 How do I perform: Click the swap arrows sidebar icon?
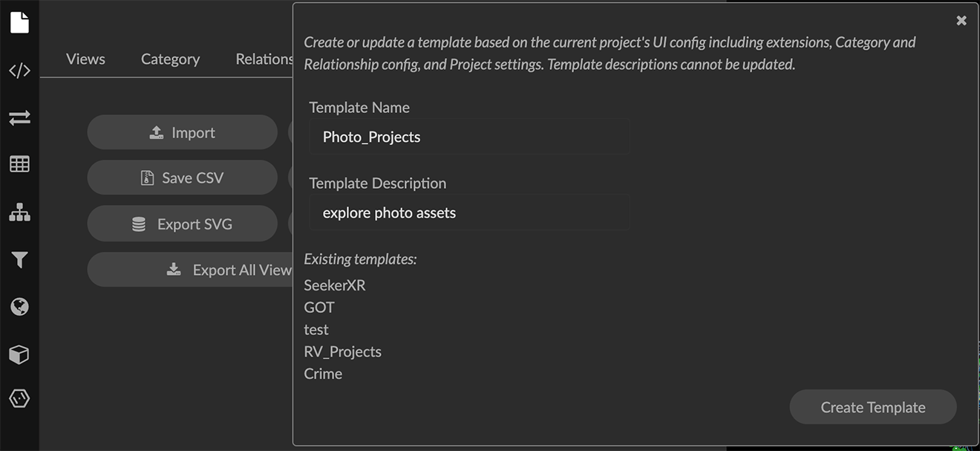[19, 117]
